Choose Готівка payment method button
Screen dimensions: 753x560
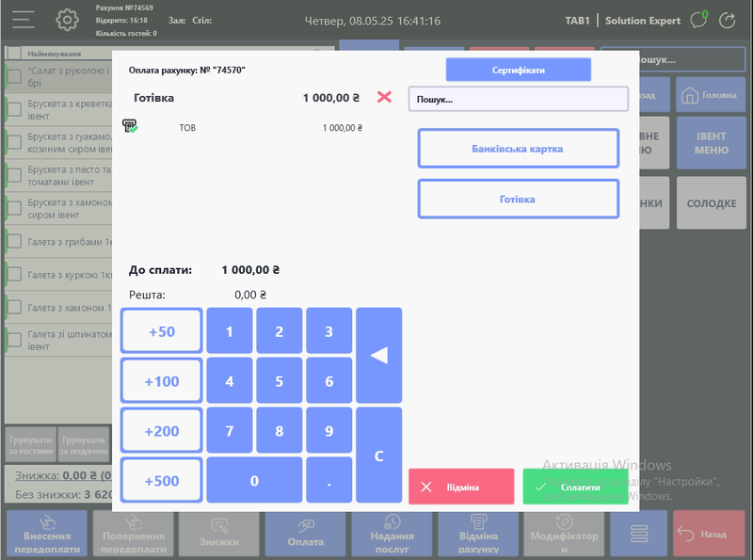(x=518, y=200)
